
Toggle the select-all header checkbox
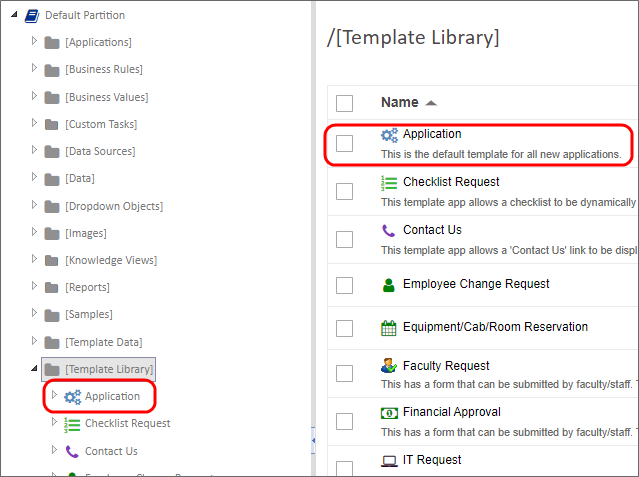344,103
